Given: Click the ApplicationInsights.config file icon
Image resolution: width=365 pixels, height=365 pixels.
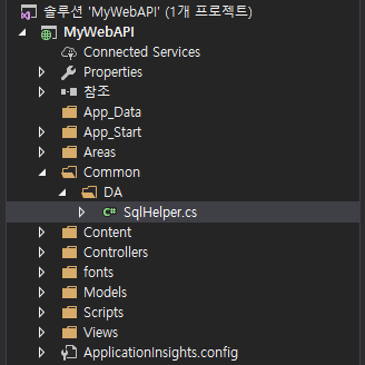Looking at the screenshot, I should click(69, 353).
